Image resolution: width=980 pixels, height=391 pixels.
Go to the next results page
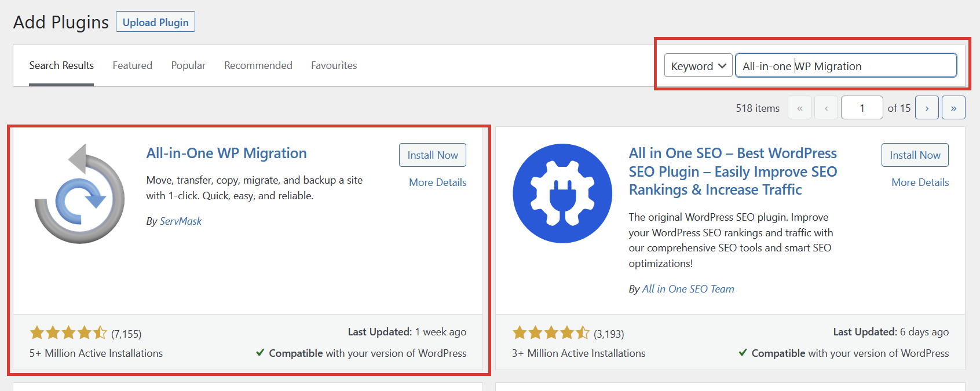tap(927, 108)
